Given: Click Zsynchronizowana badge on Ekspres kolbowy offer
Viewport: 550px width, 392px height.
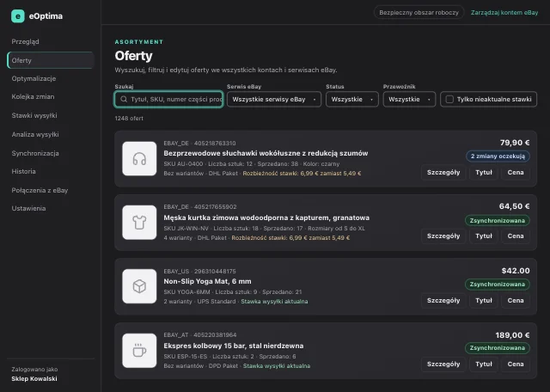Looking at the screenshot, I should [498, 348].
